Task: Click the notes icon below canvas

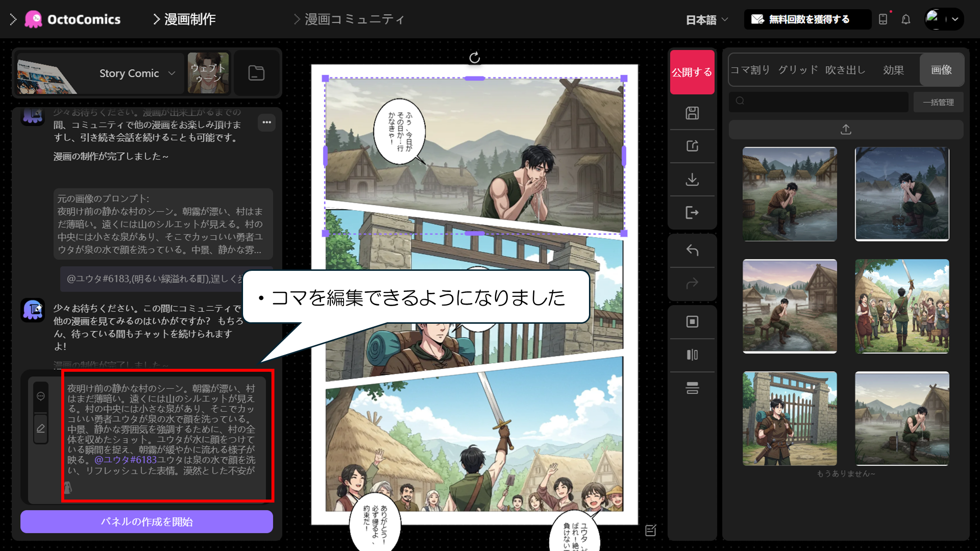Action: point(651,530)
